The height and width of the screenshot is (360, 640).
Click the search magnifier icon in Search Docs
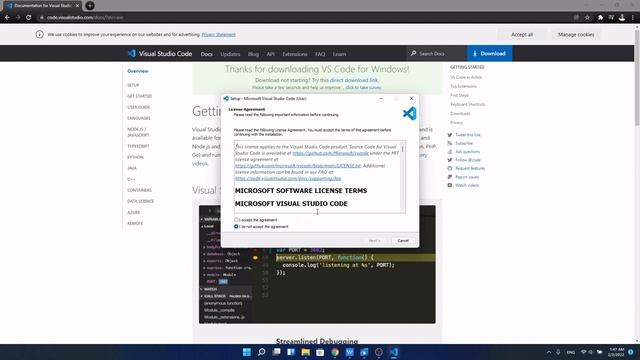pos(413,53)
